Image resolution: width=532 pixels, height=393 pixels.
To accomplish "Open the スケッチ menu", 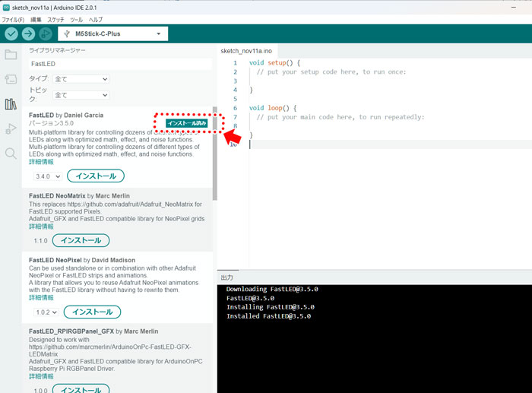I will (55, 20).
